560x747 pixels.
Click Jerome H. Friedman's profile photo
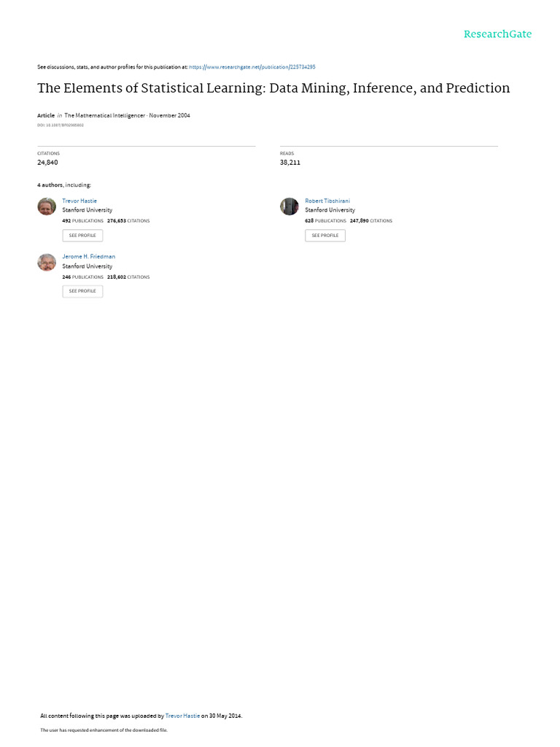[x=47, y=262]
